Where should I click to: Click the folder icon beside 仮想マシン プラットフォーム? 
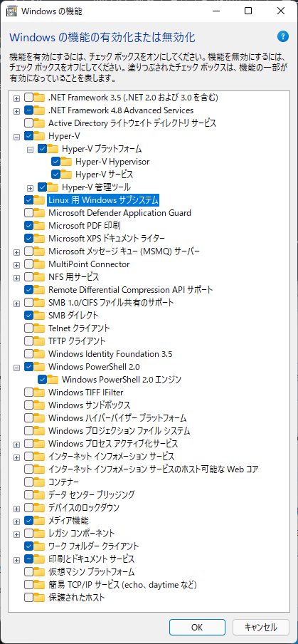click(39, 572)
